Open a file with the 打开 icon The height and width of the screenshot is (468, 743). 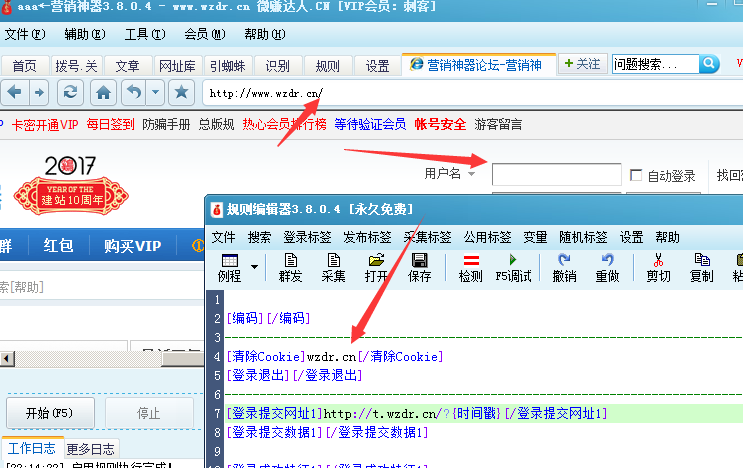[376, 268]
